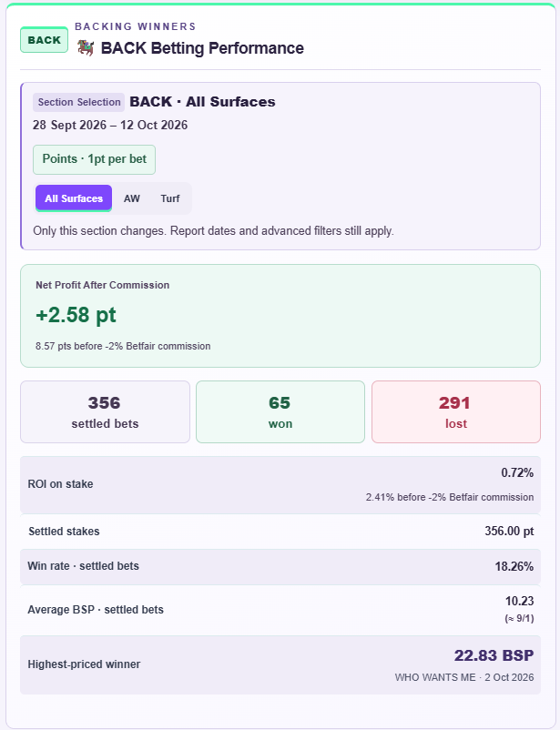
Task: Click the 291 lost card
Action: (455, 411)
